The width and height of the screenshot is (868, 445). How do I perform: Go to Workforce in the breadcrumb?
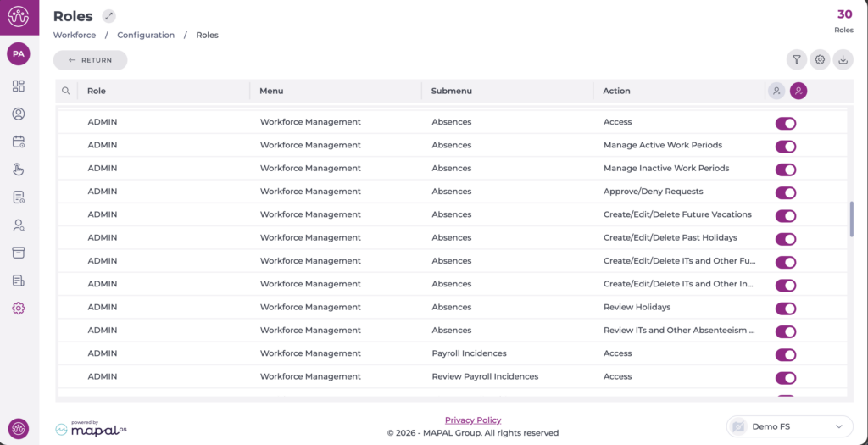pos(75,36)
